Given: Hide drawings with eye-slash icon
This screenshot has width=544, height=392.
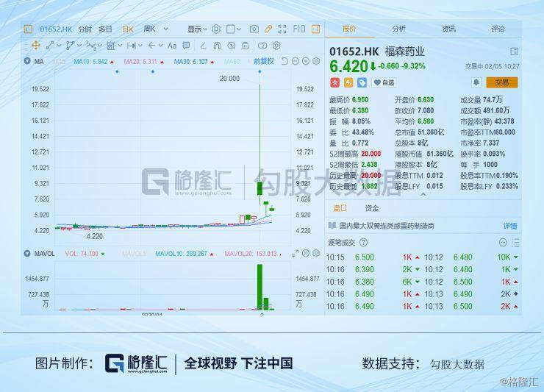Looking at the screenshot, I should coord(232,46).
